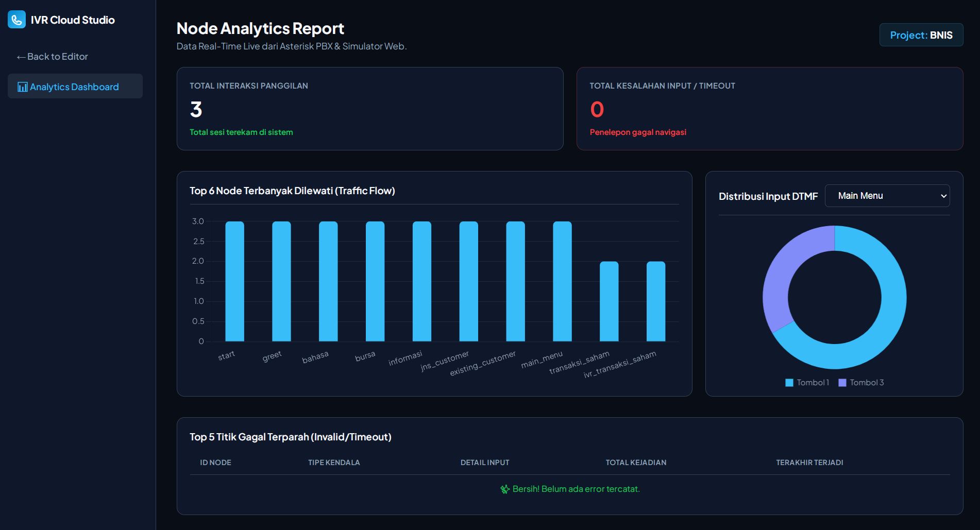Open the Analytics Dashboard menu item

[75, 86]
